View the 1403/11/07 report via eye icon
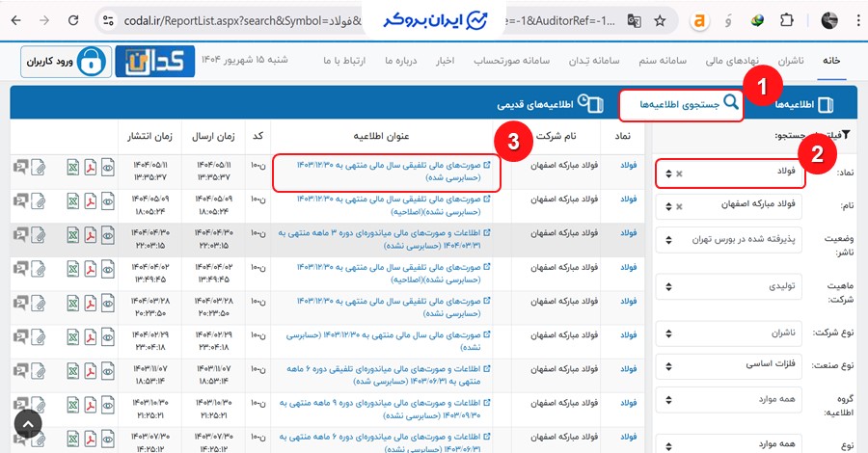This screenshot has height=453, width=868. pyautogui.click(x=108, y=371)
